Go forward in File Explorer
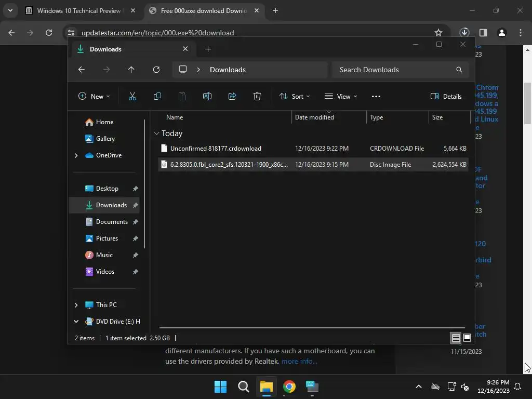The width and height of the screenshot is (532, 399). click(107, 70)
